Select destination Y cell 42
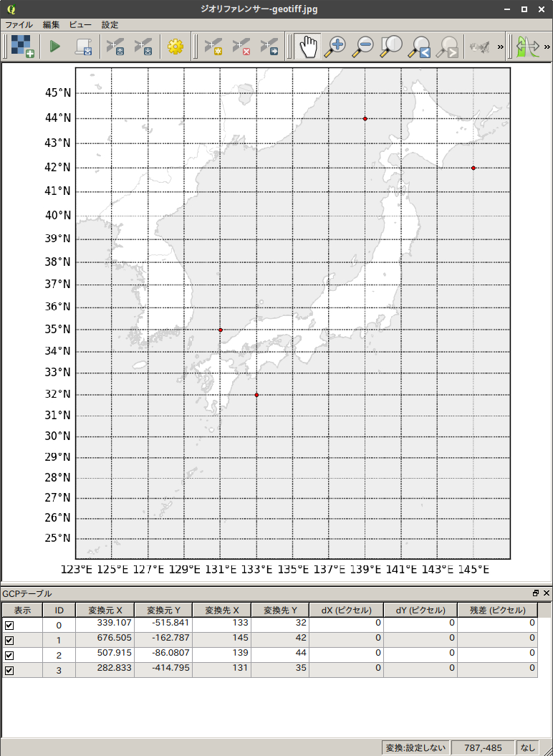The height and width of the screenshot is (756, 553). [x=280, y=641]
